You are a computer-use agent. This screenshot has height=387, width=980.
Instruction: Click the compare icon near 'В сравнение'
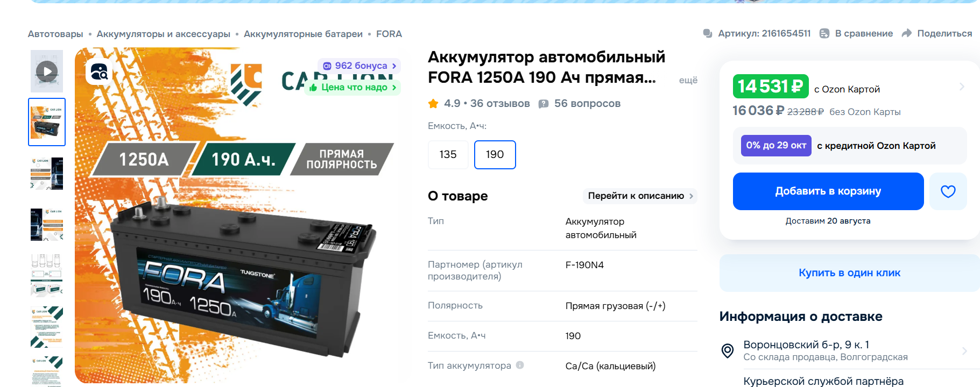(x=824, y=33)
